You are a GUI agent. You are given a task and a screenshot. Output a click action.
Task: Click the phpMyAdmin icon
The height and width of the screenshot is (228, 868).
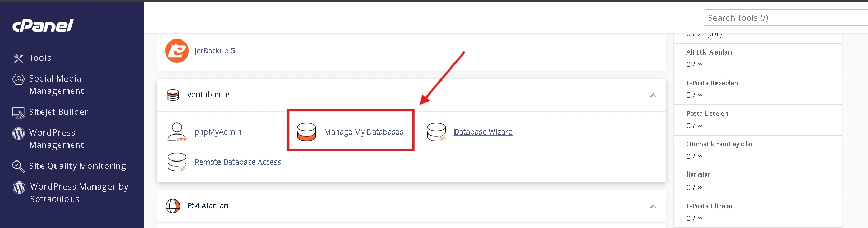click(x=177, y=132)
